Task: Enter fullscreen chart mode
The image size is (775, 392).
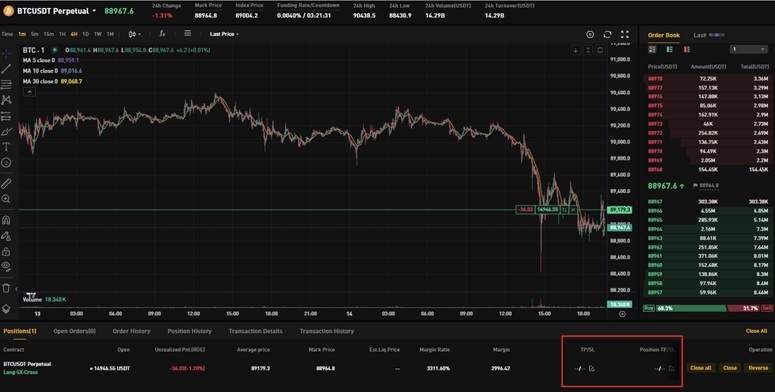Action: point(625,34)
